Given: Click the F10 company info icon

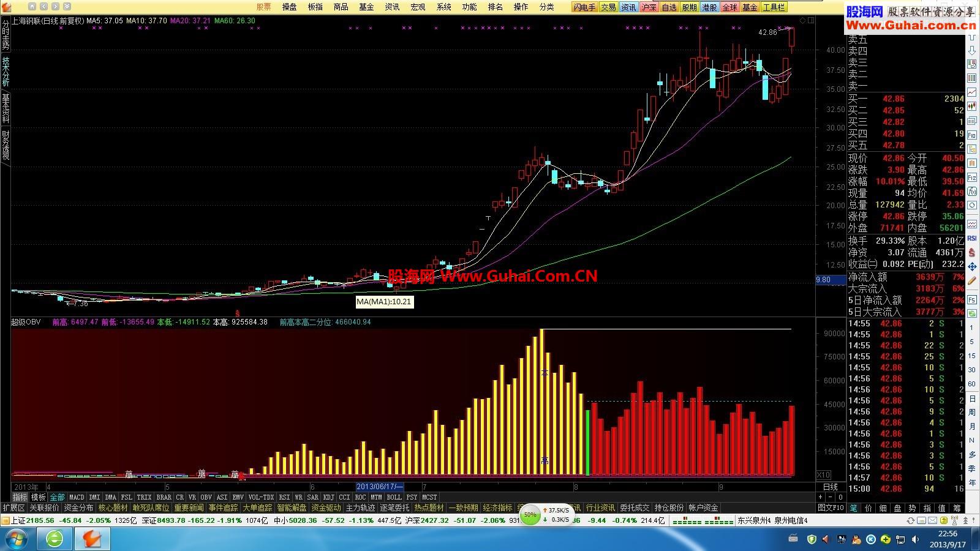Looking at the screenshot, I should click(x=972, y=135).
